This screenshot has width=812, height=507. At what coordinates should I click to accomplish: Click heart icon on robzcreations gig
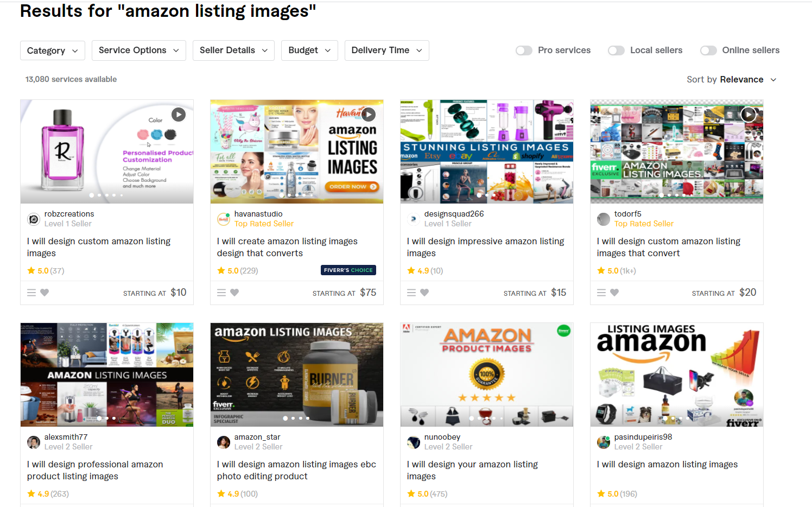pos(45,293)
